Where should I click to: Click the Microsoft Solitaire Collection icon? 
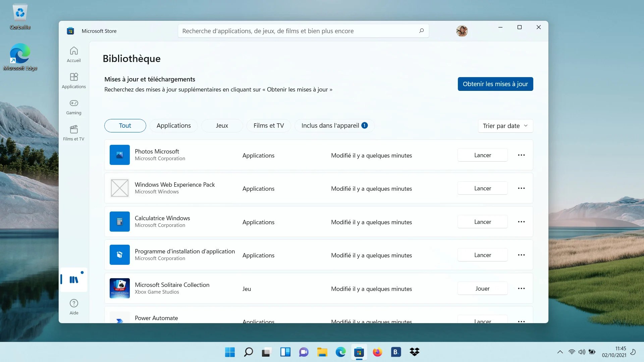(x=120, y=288)
